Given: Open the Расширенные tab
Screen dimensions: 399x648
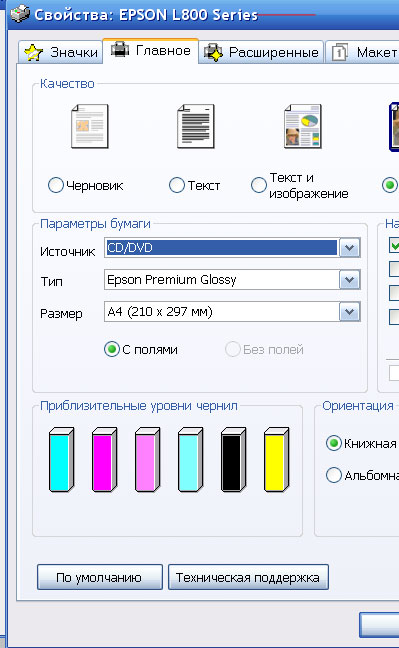Looking at the screenshot, I should pyautogui.click(x=261, y=52).
